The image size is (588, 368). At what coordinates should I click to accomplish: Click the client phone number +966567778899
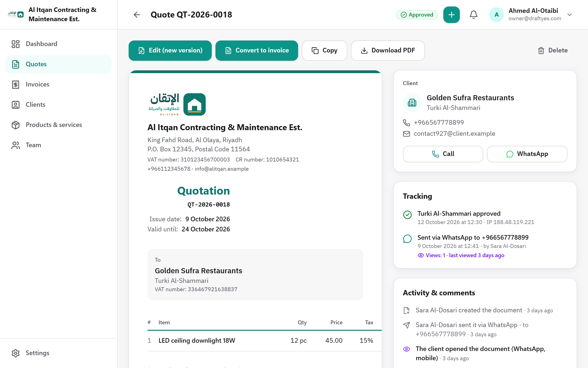pyautogui.click(x=439, y=122)
